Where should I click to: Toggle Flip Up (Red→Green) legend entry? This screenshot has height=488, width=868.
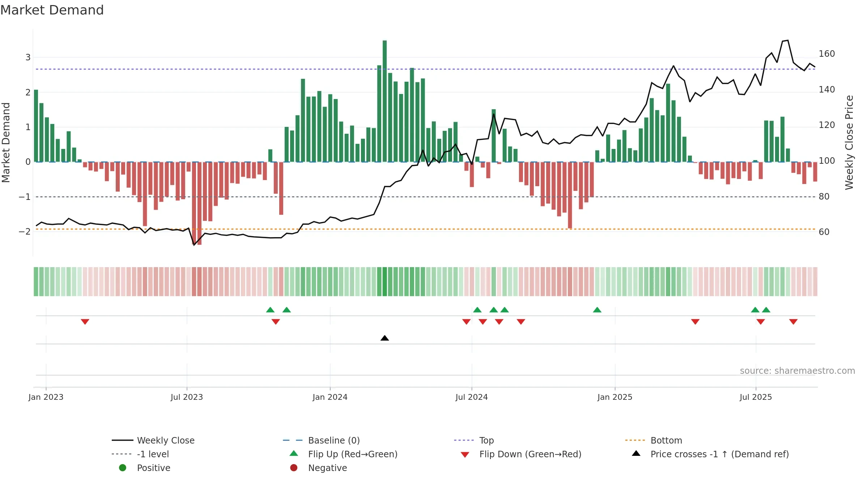[x=344, y=454]
